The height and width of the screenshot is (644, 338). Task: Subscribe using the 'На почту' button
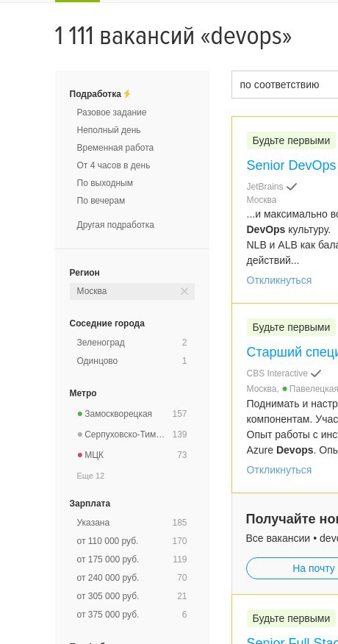[x=292, y=568]
